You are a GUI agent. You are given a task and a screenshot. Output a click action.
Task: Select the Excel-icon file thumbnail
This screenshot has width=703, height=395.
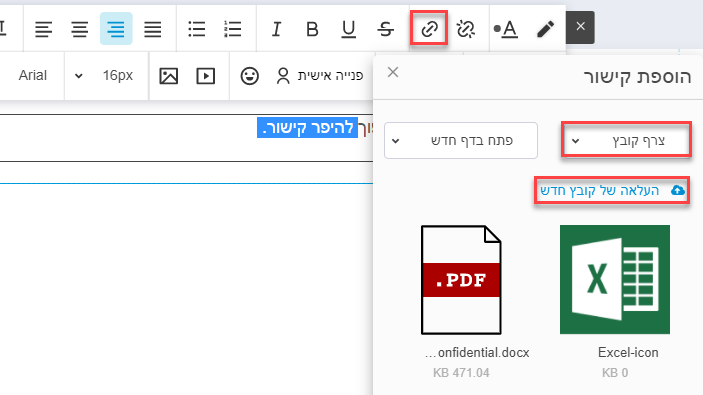[615, 279]
